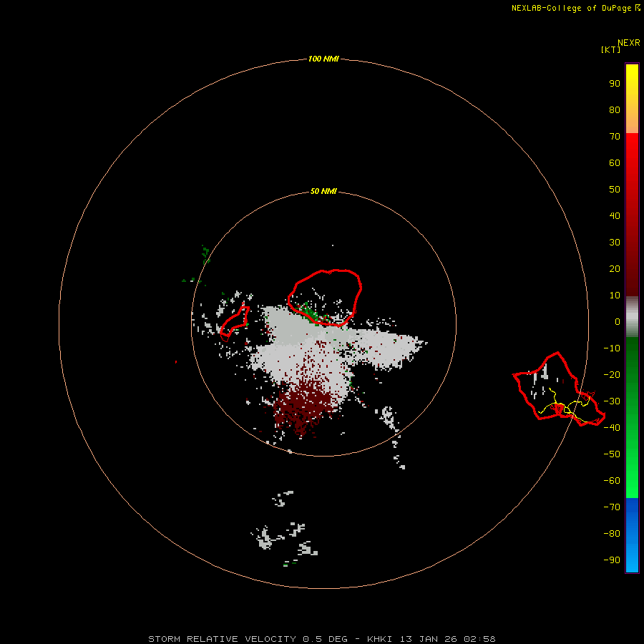Click the -60 value on velocity scale
Image resolution: width=644 pixels, height=644 pixels.
[x=612, y=481]
